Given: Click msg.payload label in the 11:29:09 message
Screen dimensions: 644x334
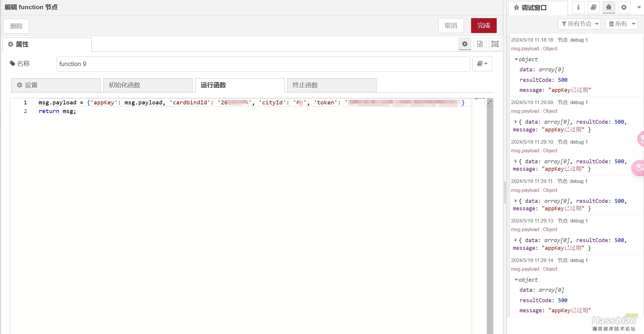Looking at the screenshot, I should (534, 111).
